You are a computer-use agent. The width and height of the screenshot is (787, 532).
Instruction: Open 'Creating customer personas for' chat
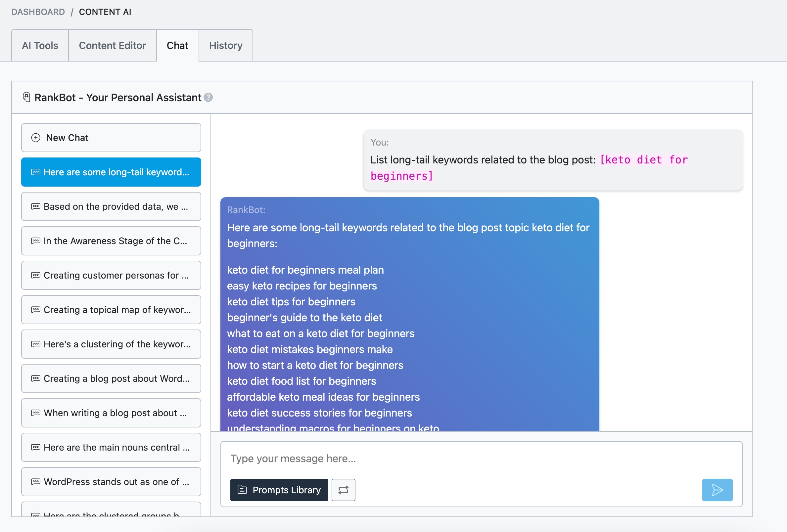click(x=111, y=275)
